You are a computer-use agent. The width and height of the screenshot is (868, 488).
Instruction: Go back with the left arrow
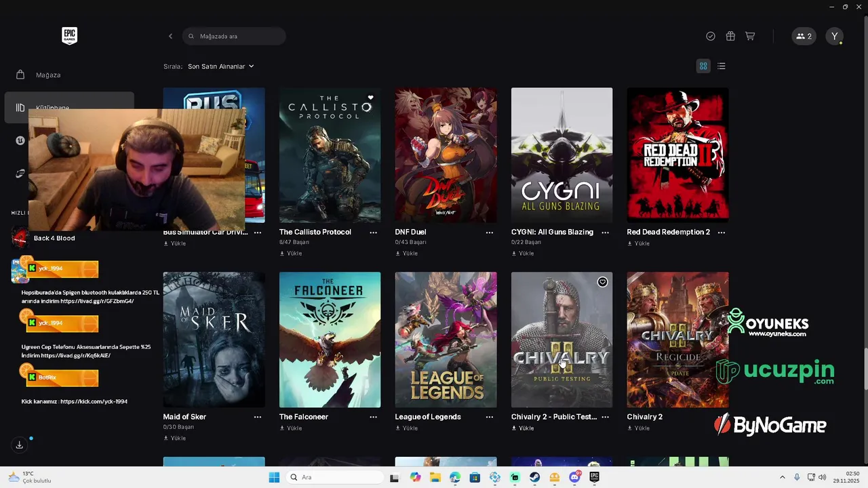(170, 36)
